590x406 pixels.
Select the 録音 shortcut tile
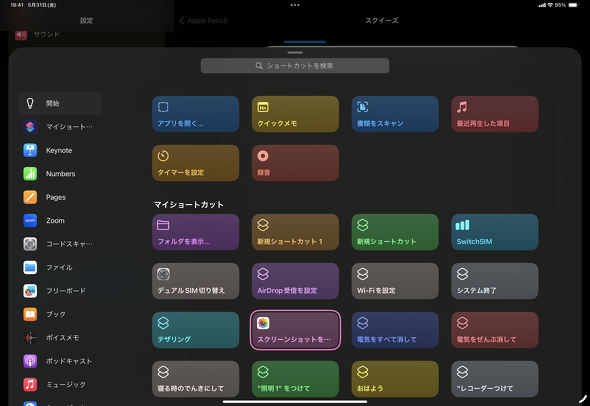295,163
